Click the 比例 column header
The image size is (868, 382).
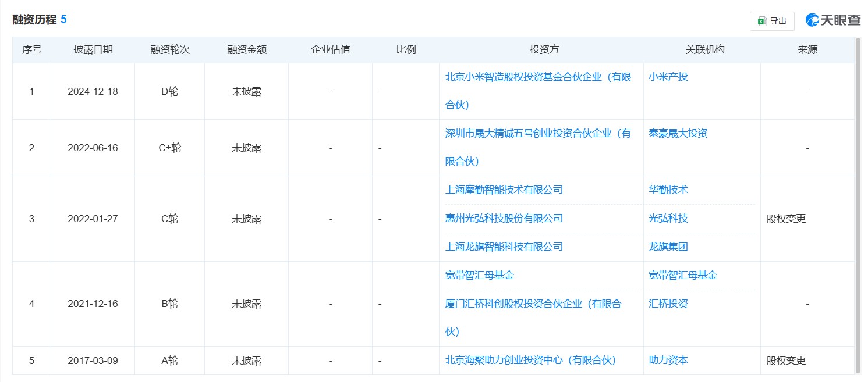point(406,50)
